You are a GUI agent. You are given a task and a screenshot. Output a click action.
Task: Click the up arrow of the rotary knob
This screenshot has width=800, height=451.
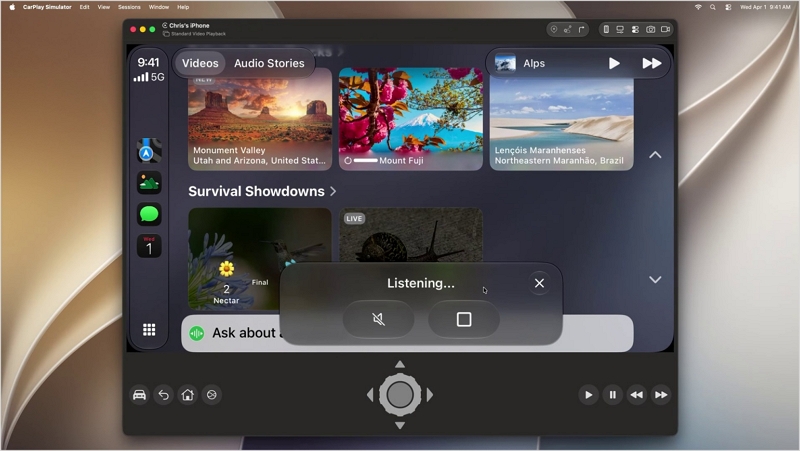[400, 364]
